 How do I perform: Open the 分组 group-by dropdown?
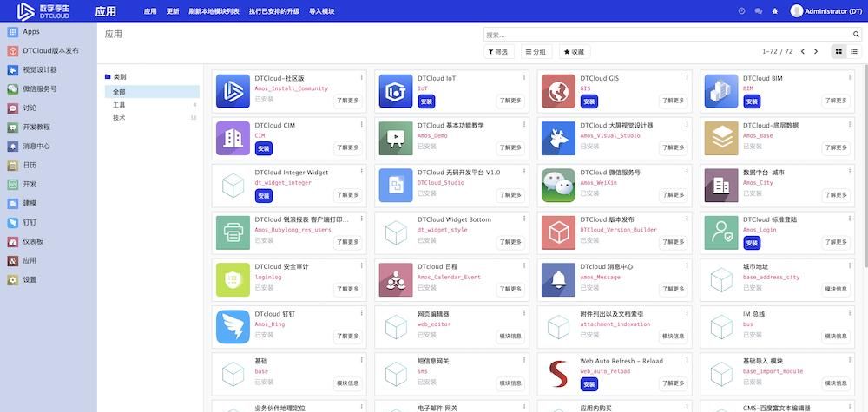pos(536,51)
